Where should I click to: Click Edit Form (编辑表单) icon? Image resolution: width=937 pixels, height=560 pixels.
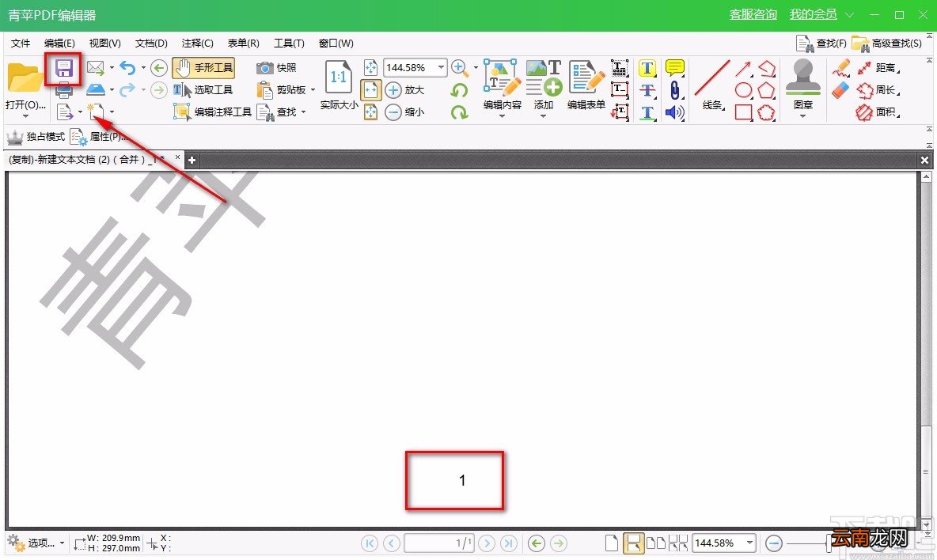point(586,84)
